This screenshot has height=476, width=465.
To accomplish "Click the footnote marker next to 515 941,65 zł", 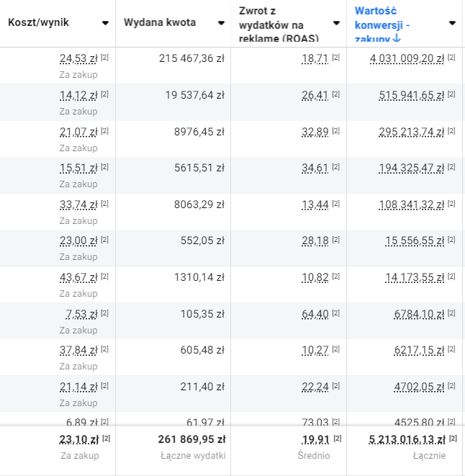I will point(451,94).
